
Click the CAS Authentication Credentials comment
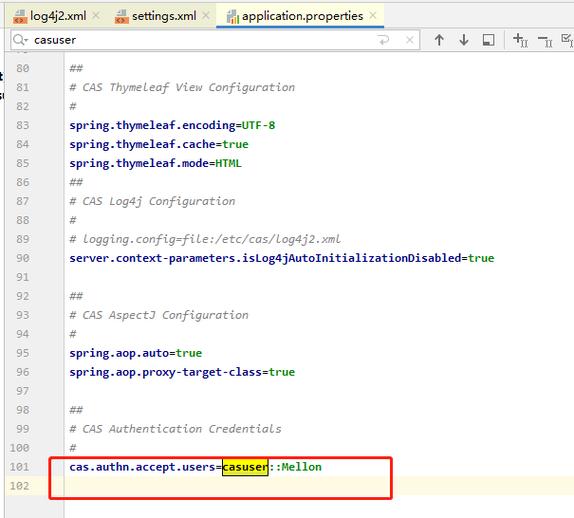coord(175,429)
